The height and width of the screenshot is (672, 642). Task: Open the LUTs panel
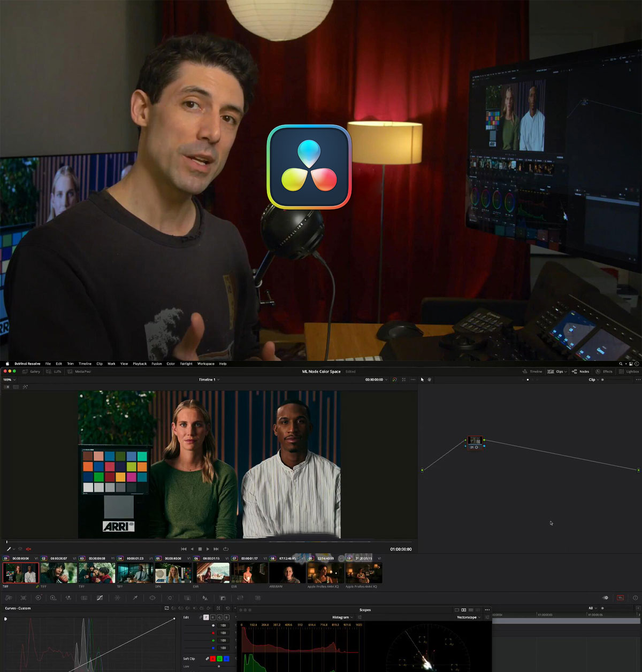[54, 372]
